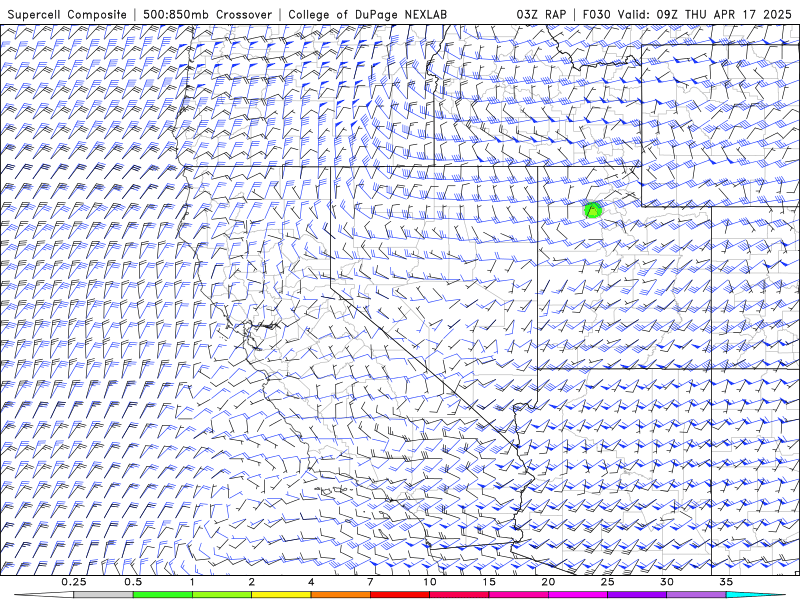Click the 0.5 colorbar label
Viewport: 800px width, 600px height.
(x=133, y=582)
